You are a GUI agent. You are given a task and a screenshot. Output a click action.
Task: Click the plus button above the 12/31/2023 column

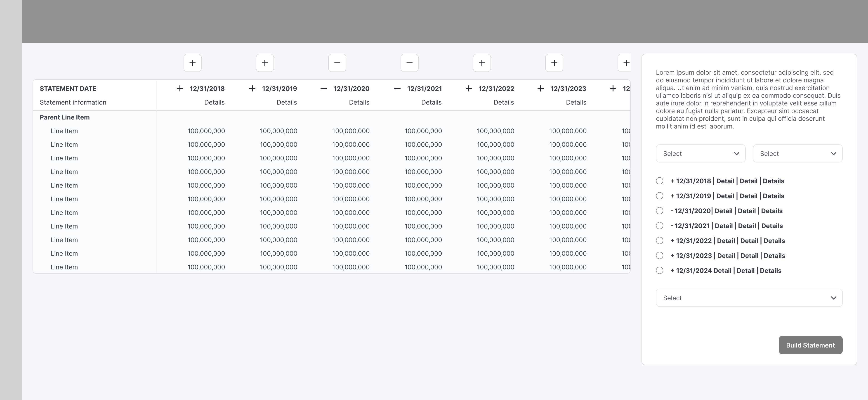point(554,63)
